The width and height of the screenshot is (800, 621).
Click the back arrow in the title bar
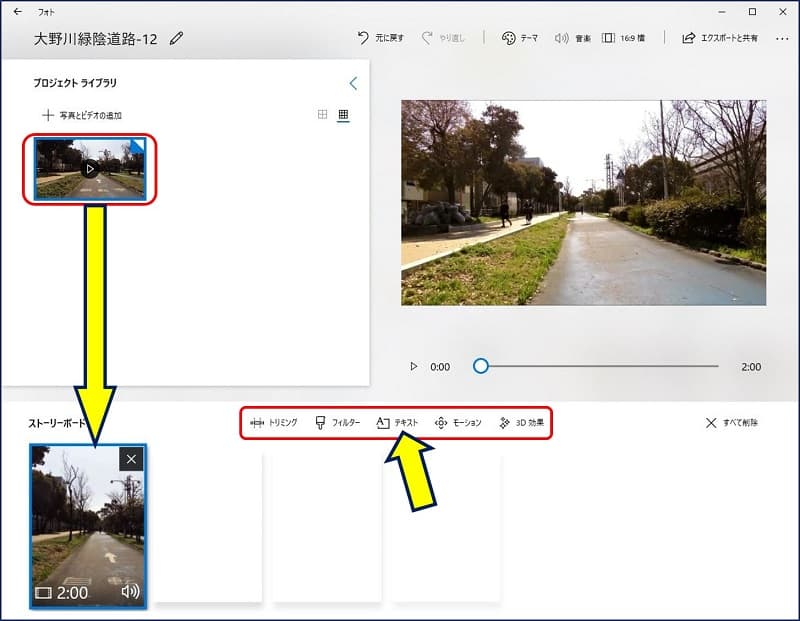point(17,12)
